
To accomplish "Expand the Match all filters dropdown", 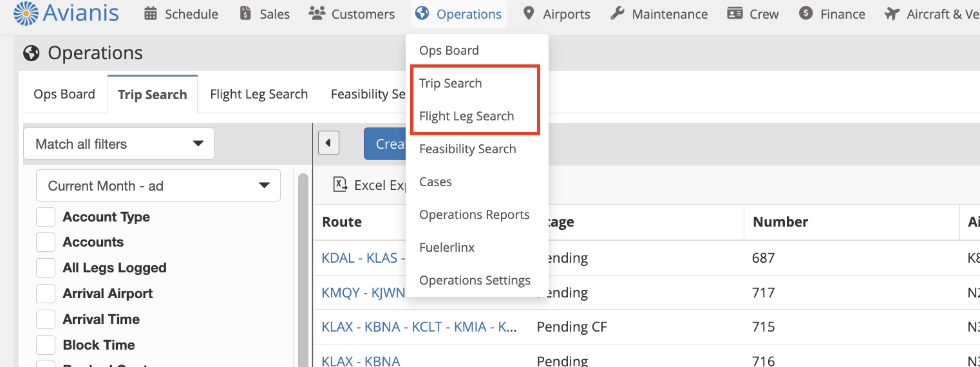I will click(118, 144).
